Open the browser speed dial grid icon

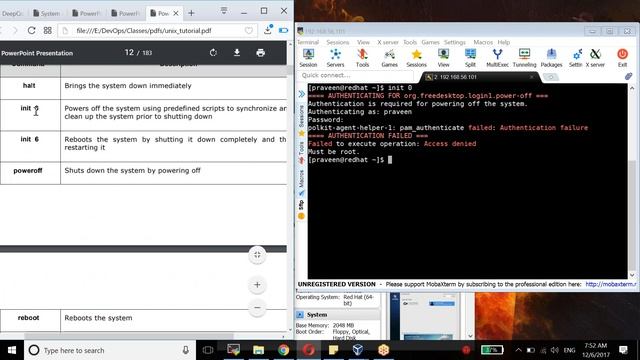pyautogui.click(x=48, y=30)
